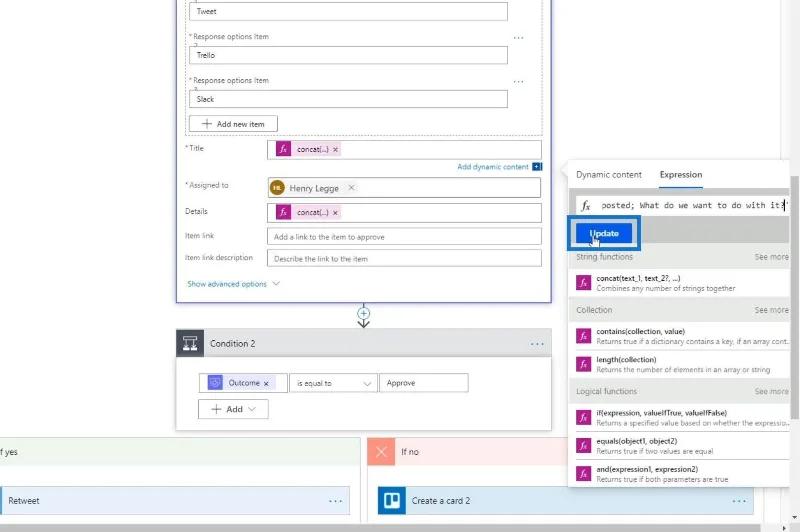Click the Condition 2 icon

tap(190, 343)
